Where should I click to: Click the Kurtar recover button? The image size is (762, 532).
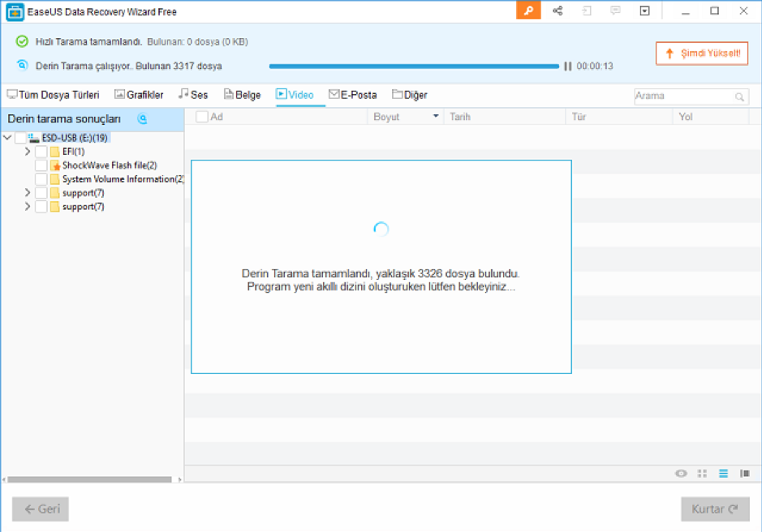715,509
